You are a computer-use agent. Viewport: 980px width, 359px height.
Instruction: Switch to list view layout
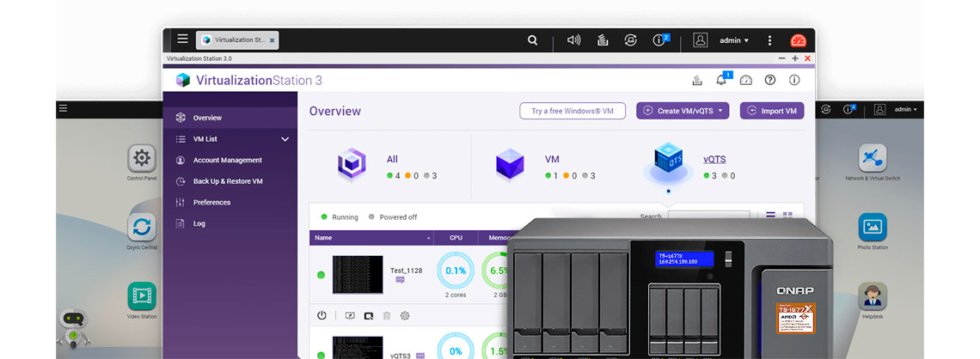pyautogui.click(x=770, y=216)
